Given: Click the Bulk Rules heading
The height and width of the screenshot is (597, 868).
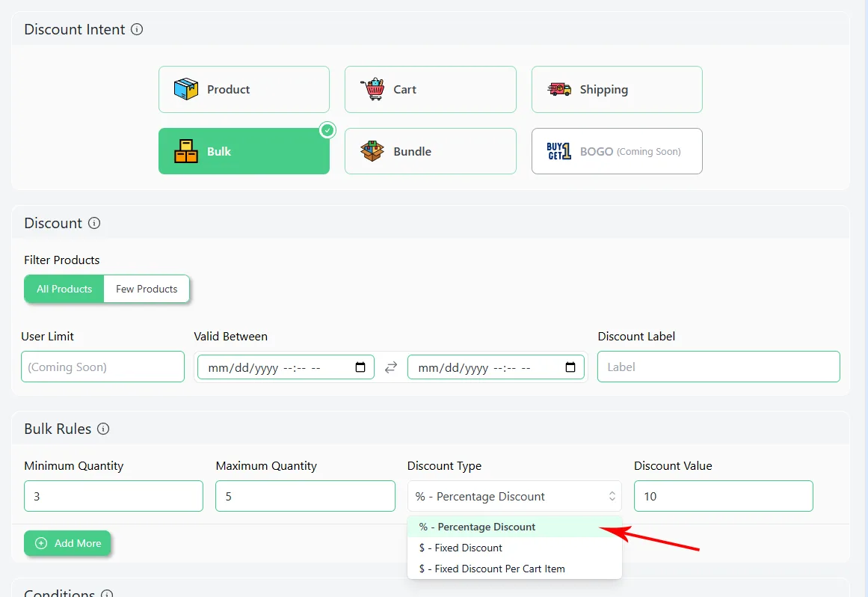Looking at the screenshot, I should click(58, 429).
